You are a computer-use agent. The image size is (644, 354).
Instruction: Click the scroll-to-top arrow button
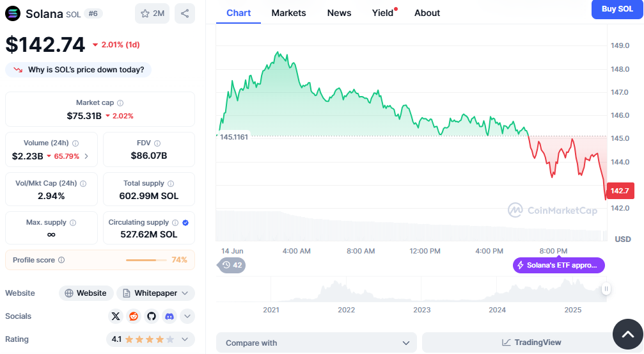coord(627,334)
